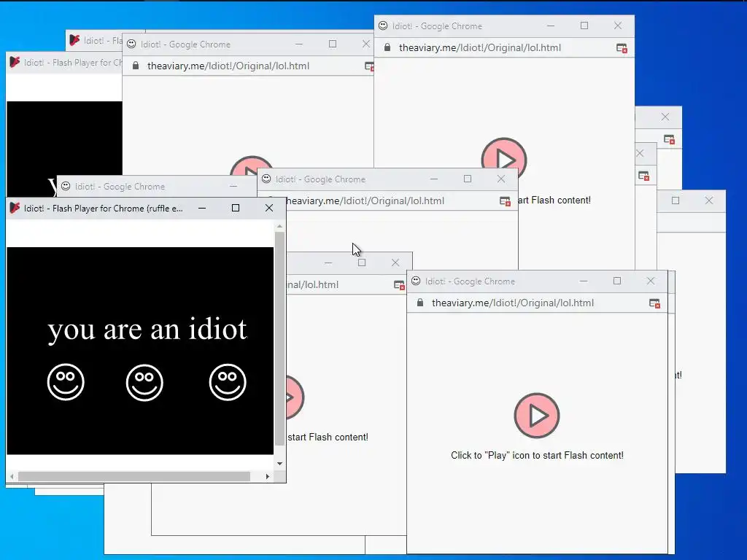Screen dimensions: 747x560
Task: Minimize the window showing 'nal/lol.html'
Action: (x=328, y=262)
